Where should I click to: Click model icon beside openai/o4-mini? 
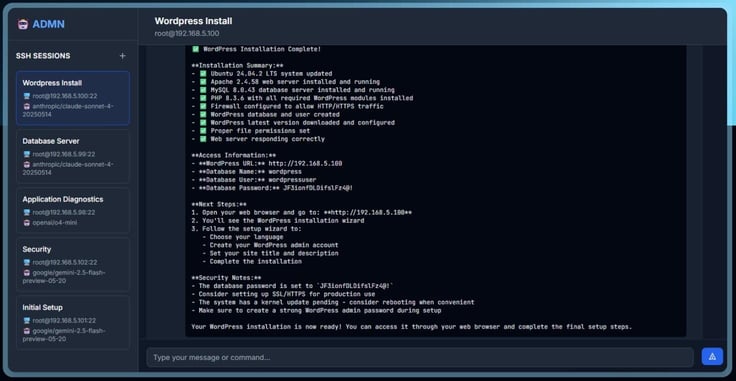tap(27, 223)
